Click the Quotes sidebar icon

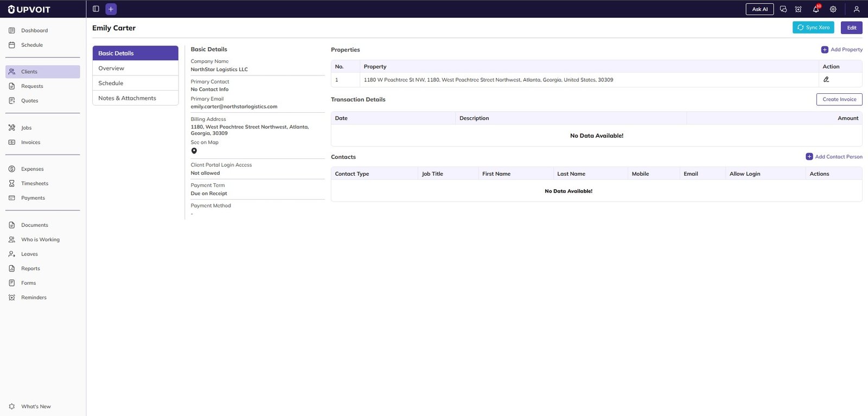pos(12,101)
